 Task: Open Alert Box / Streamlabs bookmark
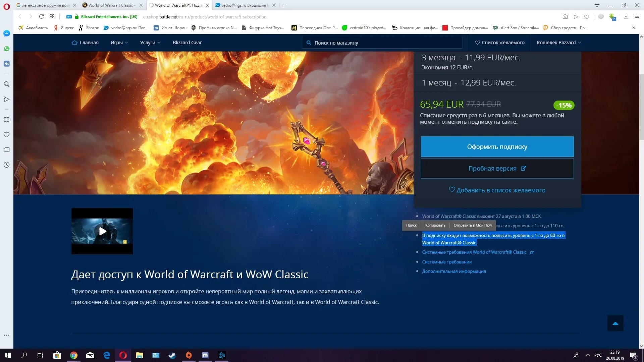pos(516,28)
